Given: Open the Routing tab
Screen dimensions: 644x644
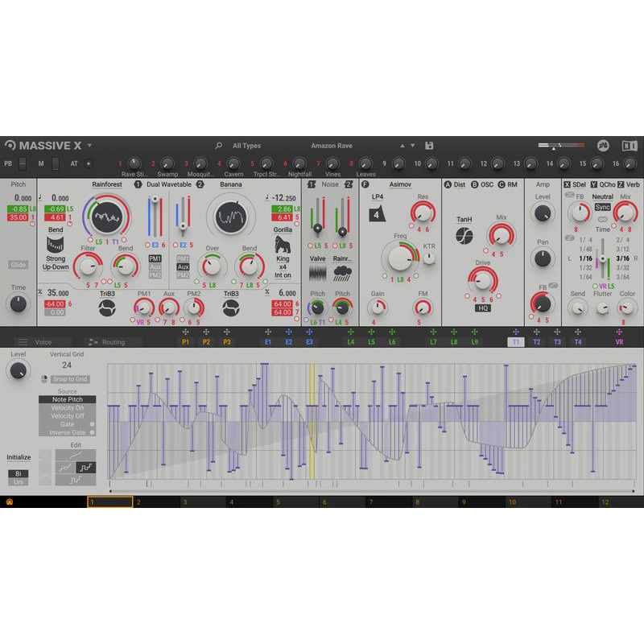Looking at the screenshot, I should click(113, 342).
